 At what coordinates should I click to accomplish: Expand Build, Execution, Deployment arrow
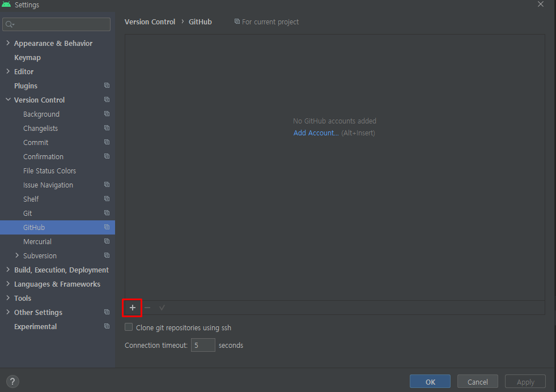coord(8,270)
